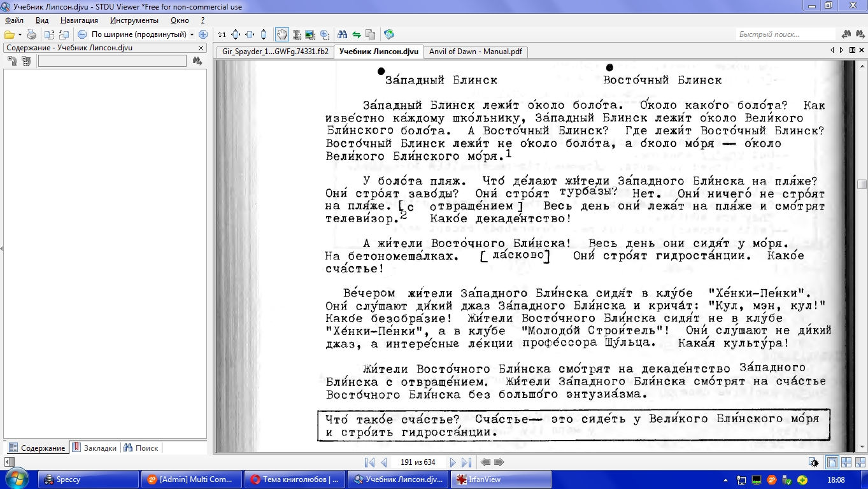
Task: Show the Закладки bookmarks tab
Action: 94,448
